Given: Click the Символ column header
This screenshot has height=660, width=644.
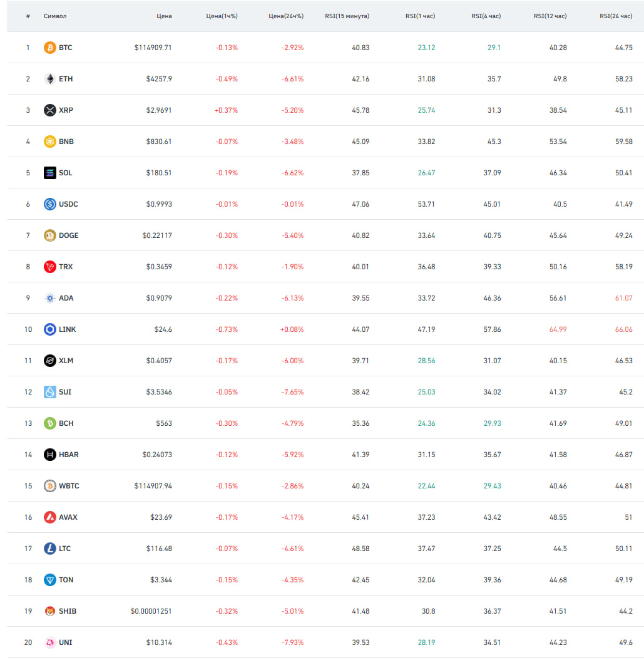Looking at the screenshot, I should tap(55, 16).
